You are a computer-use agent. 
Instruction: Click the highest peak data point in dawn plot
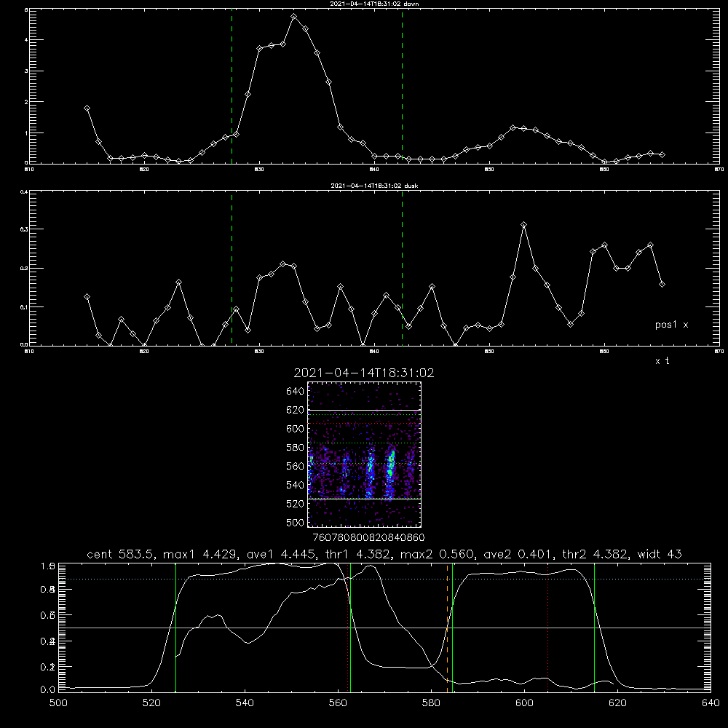294,16
